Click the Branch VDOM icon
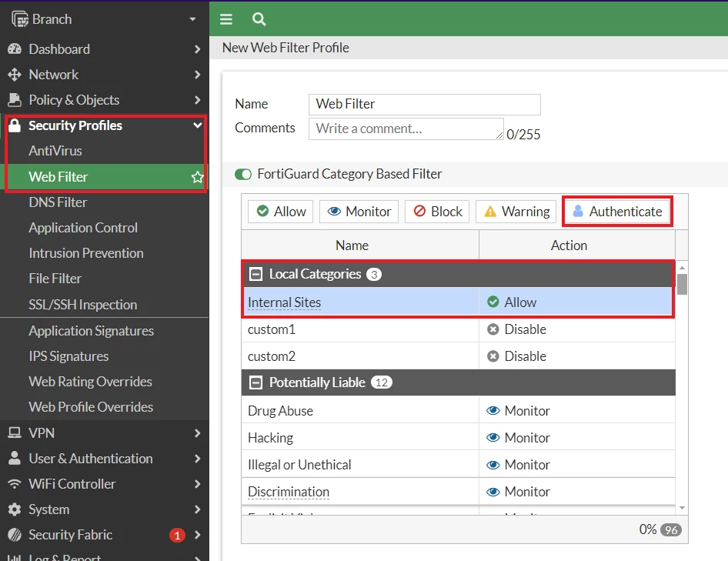The width and height of the screenshot is (728, 561). [x=19, y=19]
